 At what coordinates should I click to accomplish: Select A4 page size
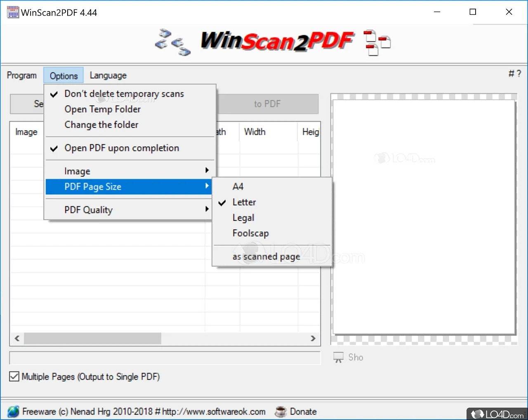[x=272, y=187]
